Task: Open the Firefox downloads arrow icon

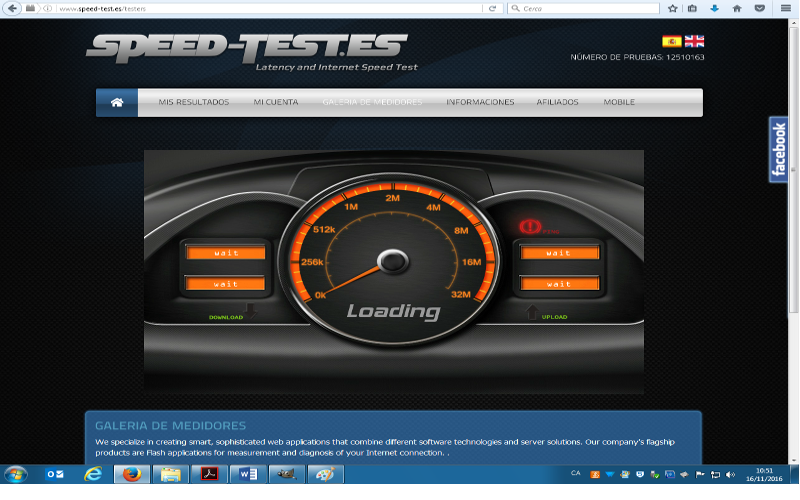Action: click(714, 8)
